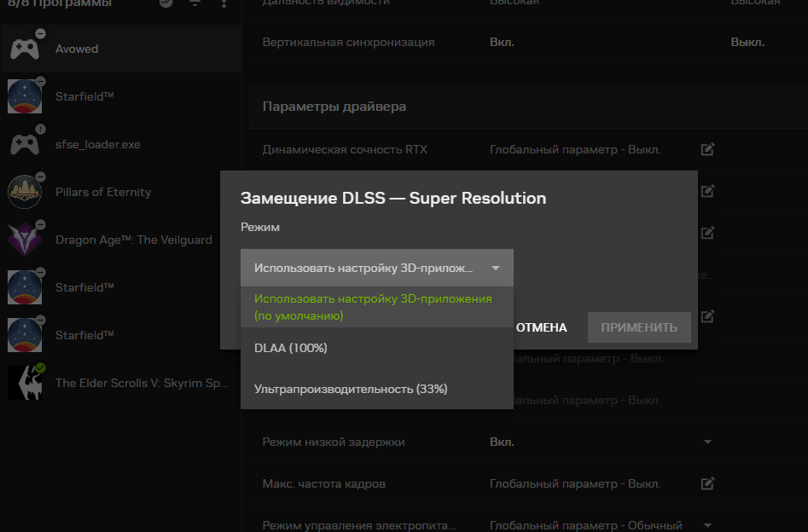
Task: Choose Использовать настройку 3D-приложения (по умолчанию) option
Action: pyautogui.click(x=376, y=307)
